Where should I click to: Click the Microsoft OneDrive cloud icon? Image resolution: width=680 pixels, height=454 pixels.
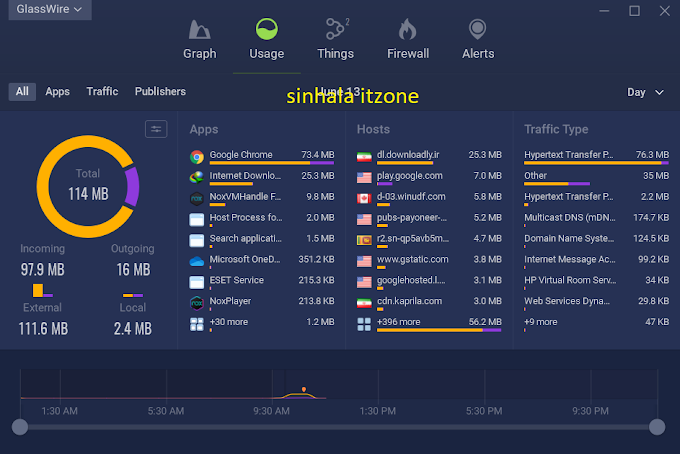[x=197, y=261]
